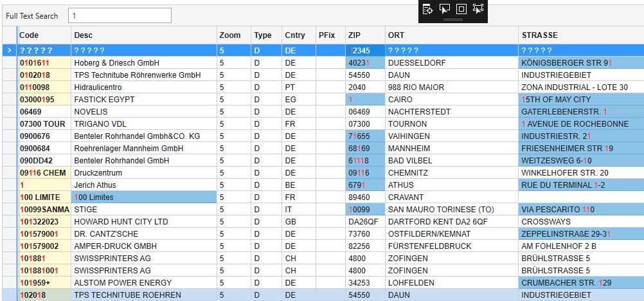
Task: Sort by the Zoom column header
Action: pyautogui.click(x=234, y=35)
